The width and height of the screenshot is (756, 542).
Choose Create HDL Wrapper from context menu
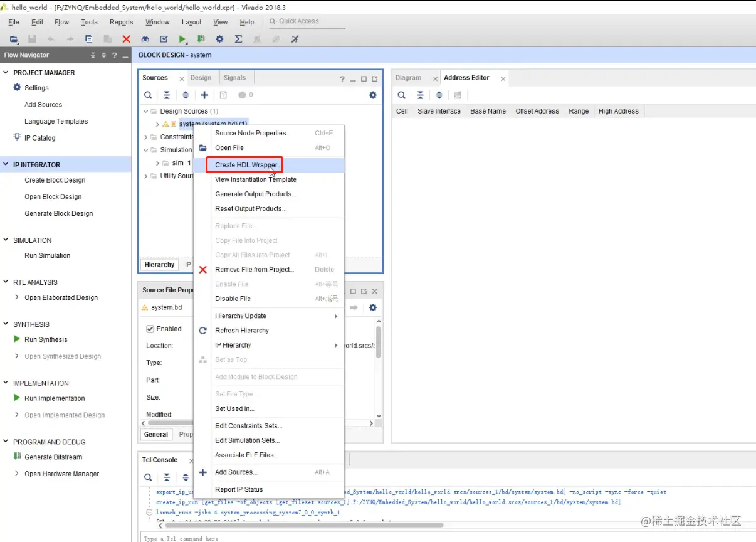269,165
